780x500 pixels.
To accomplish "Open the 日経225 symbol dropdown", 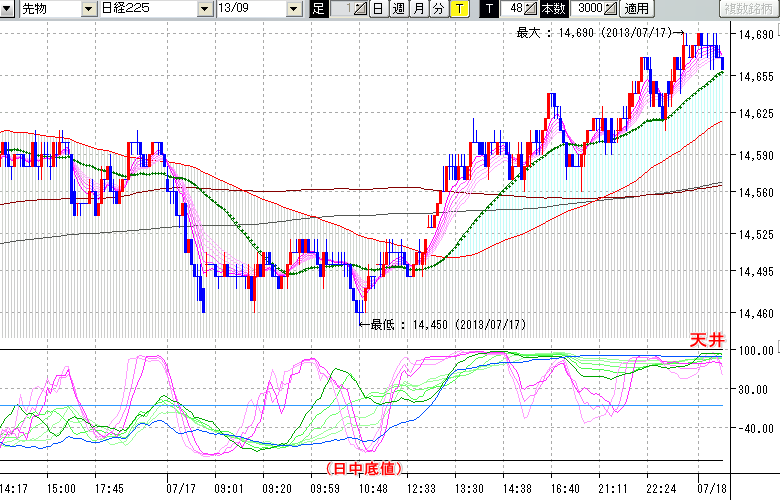I will point(204,9).
